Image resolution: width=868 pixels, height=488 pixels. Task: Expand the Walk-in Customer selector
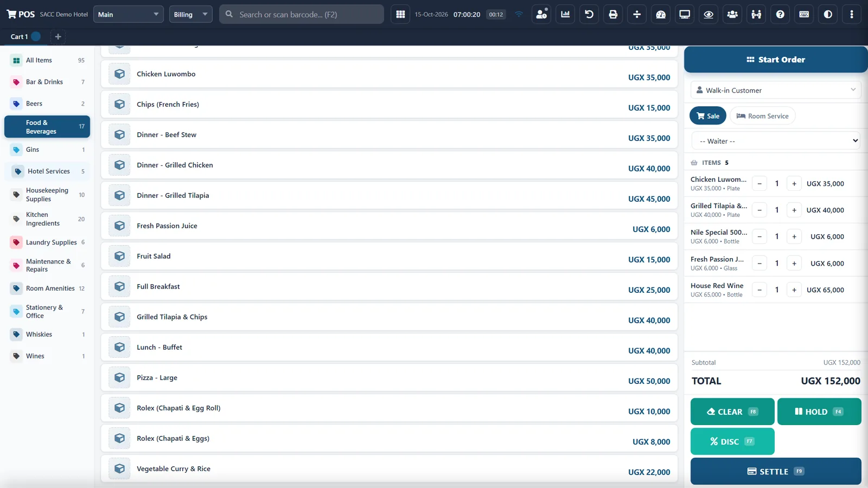pyautogui.click(x=776, y=90)
